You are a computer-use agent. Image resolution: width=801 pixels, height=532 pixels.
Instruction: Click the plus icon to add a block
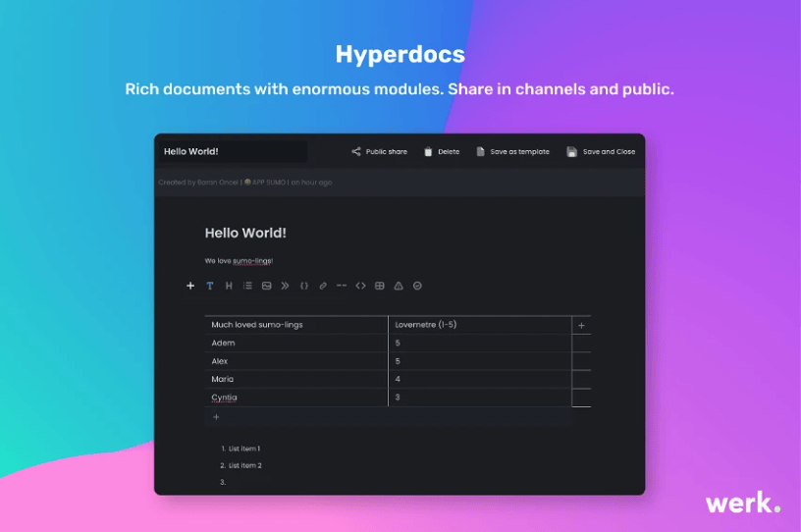click(x=190, y=286)
